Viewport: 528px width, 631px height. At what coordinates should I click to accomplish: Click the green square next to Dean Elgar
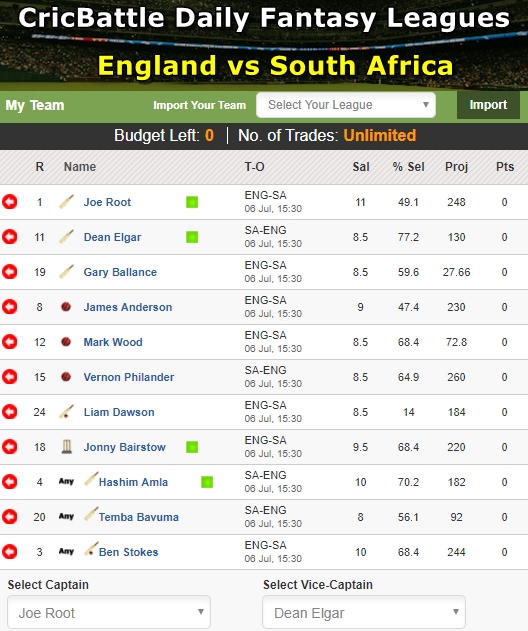(x=192, y=237)
